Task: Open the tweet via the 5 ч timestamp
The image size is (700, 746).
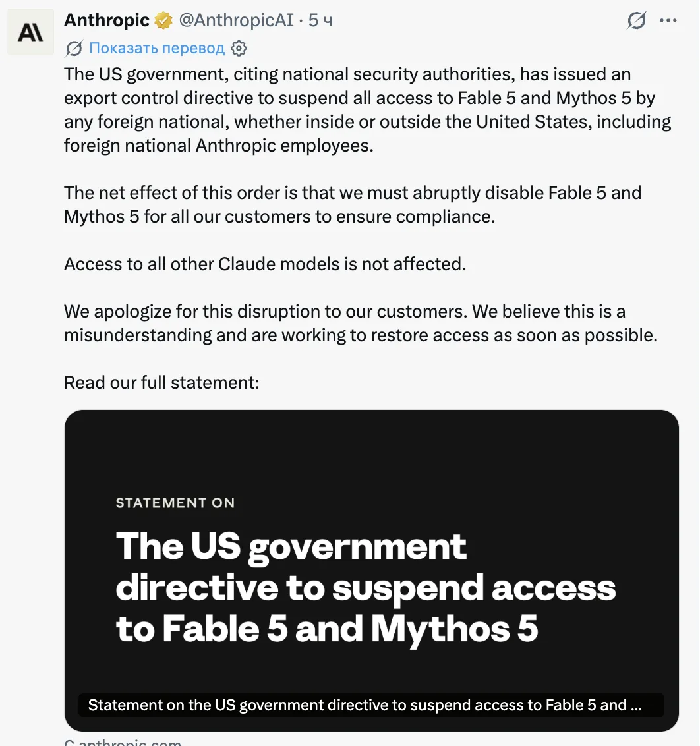Action: [x=320, y=20]
